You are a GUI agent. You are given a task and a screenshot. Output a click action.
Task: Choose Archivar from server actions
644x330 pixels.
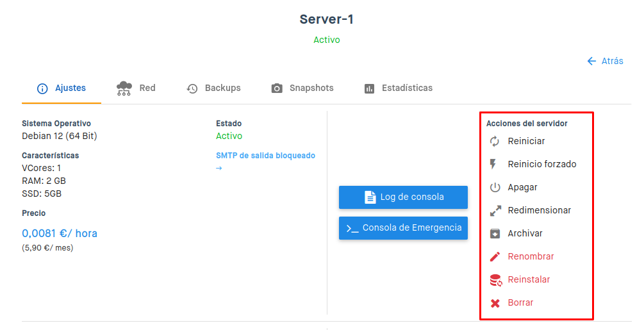525,233
